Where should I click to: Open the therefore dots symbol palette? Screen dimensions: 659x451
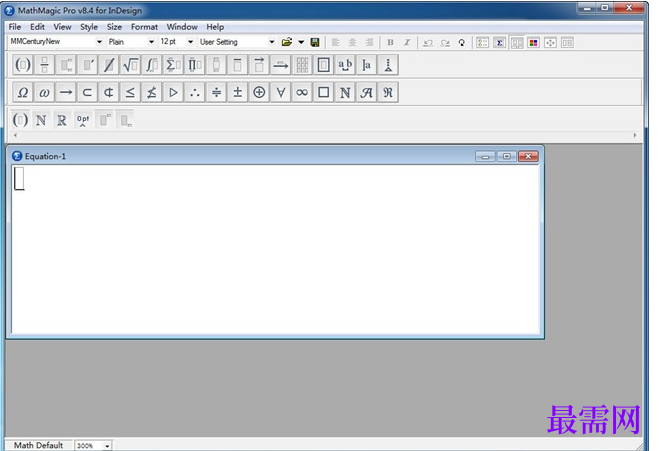195,92
